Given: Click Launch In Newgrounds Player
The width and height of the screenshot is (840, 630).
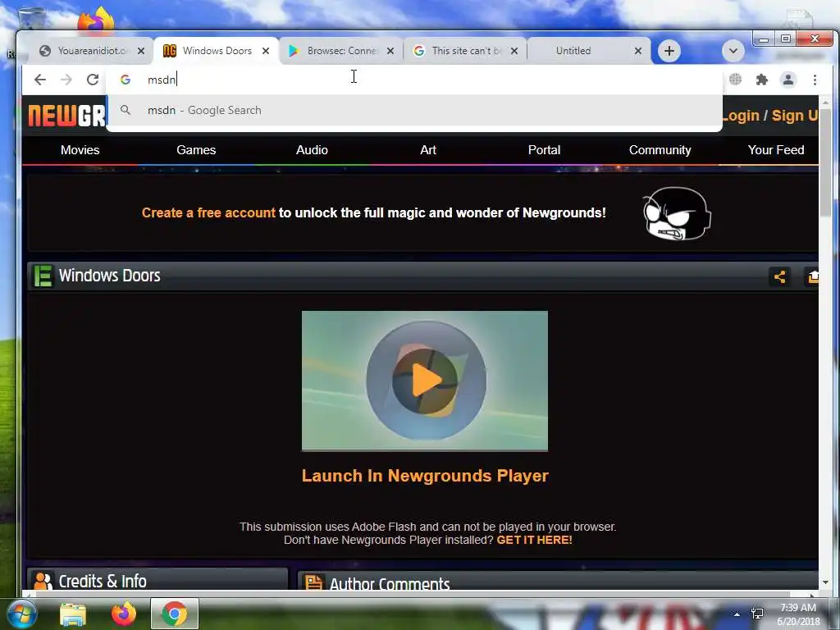Looking at the screenshot, I should click(425, 476).
